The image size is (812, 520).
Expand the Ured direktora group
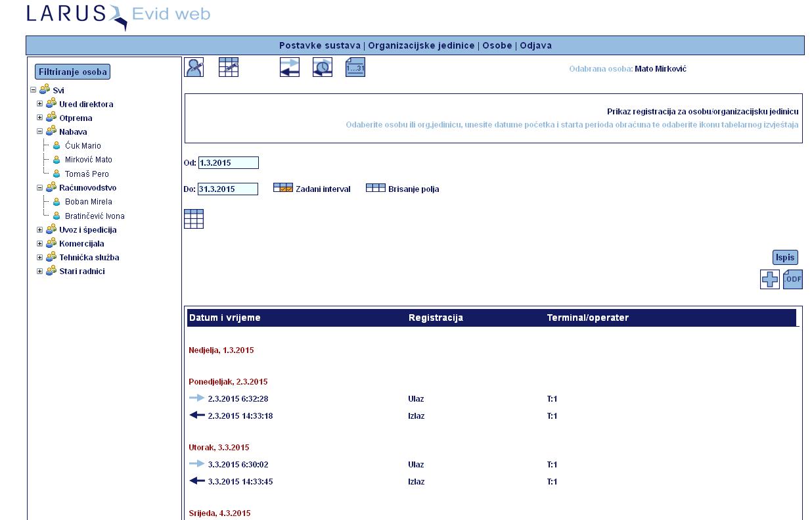click(39, 104)
